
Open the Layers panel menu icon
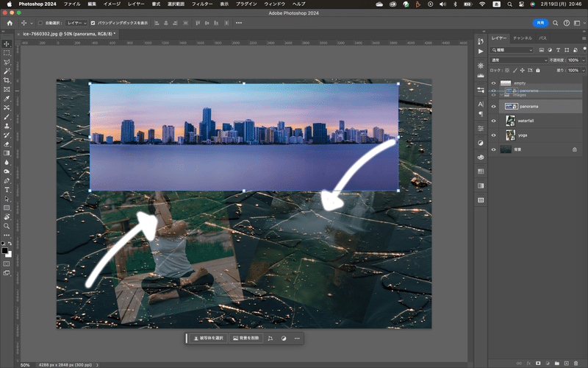[x=584, y=38]
